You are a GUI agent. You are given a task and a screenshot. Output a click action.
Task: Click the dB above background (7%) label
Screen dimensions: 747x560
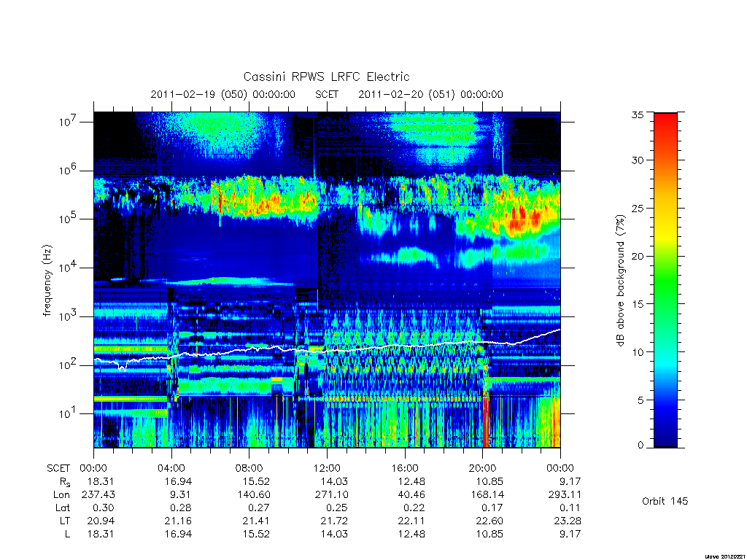620,281
